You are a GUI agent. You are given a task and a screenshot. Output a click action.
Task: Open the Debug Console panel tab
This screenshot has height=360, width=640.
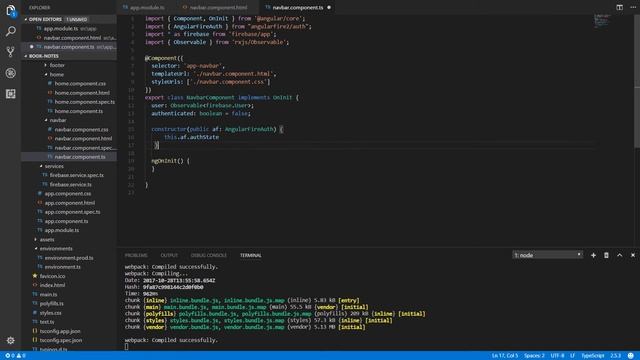[x=209, y=255]
